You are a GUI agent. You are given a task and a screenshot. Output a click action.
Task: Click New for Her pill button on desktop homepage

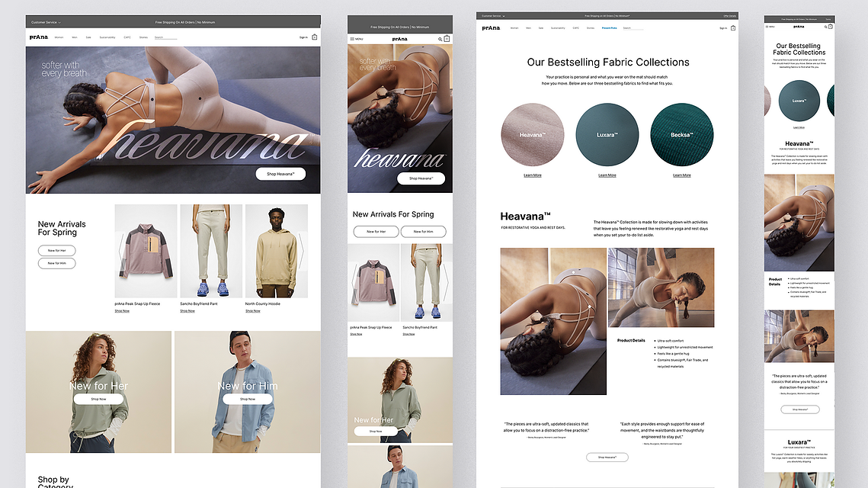coord(57,250)
